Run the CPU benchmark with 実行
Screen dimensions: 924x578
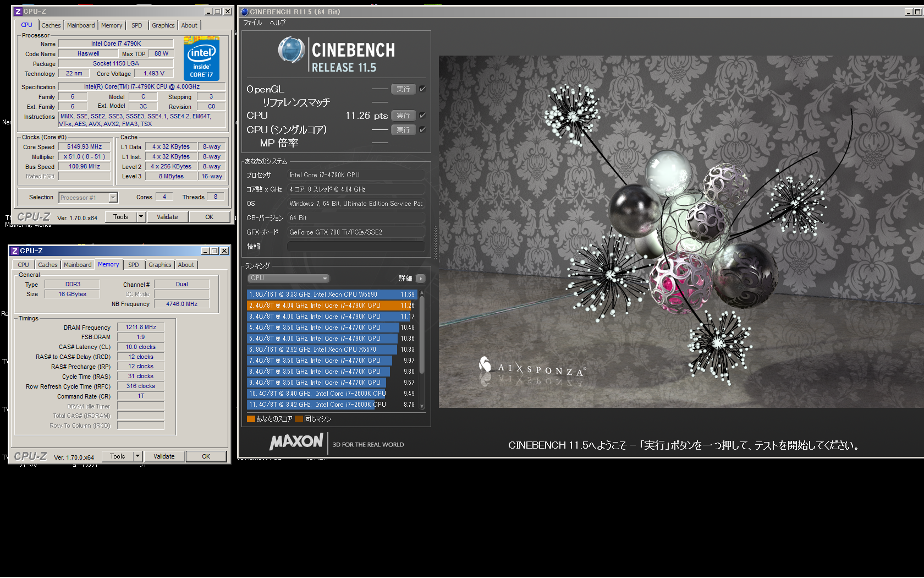click(403, 115)
